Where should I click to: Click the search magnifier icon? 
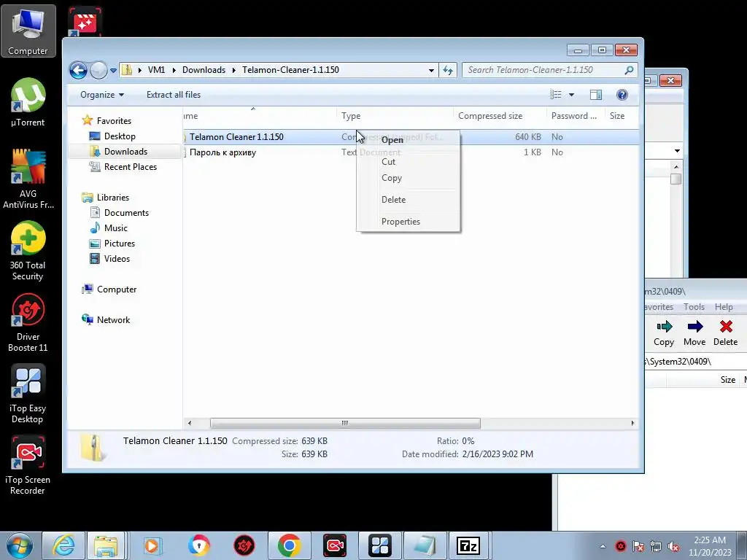[629, 70]
